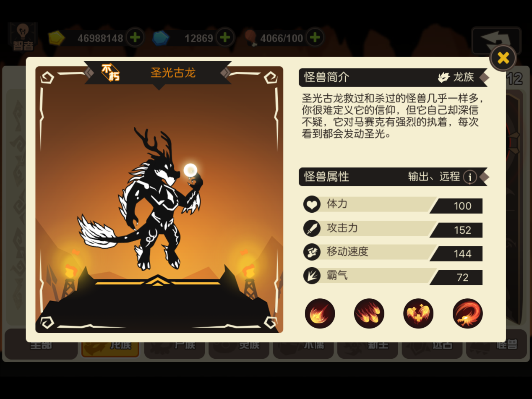Viewport: 532px width, 399px height.
Task: Close the monster detail popup
Action: (503, 58)
